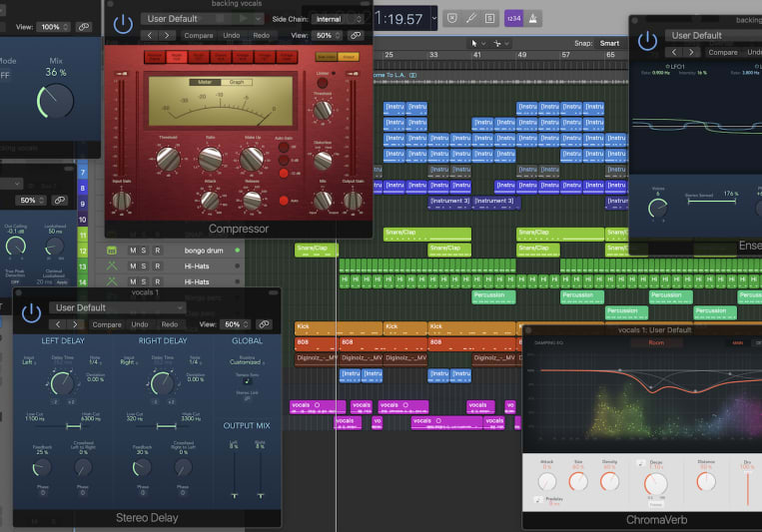Toggle Auto release button in Compressor
Screen dimensions: 762x532
pyautogui.click(x=284, y=201)
